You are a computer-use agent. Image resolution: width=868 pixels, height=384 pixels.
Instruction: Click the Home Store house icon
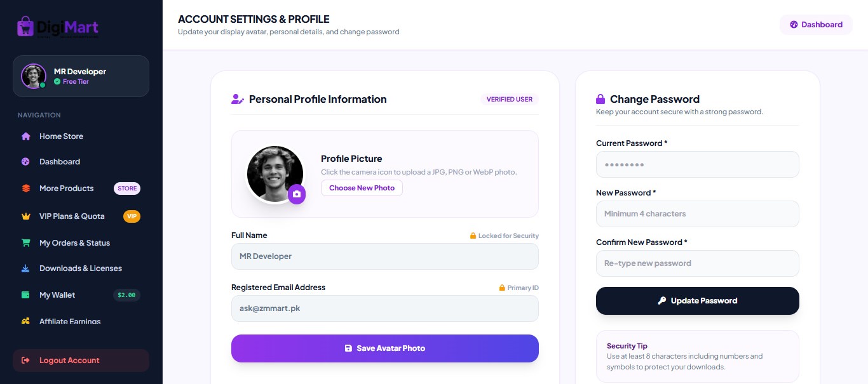(x=26, y=136)
